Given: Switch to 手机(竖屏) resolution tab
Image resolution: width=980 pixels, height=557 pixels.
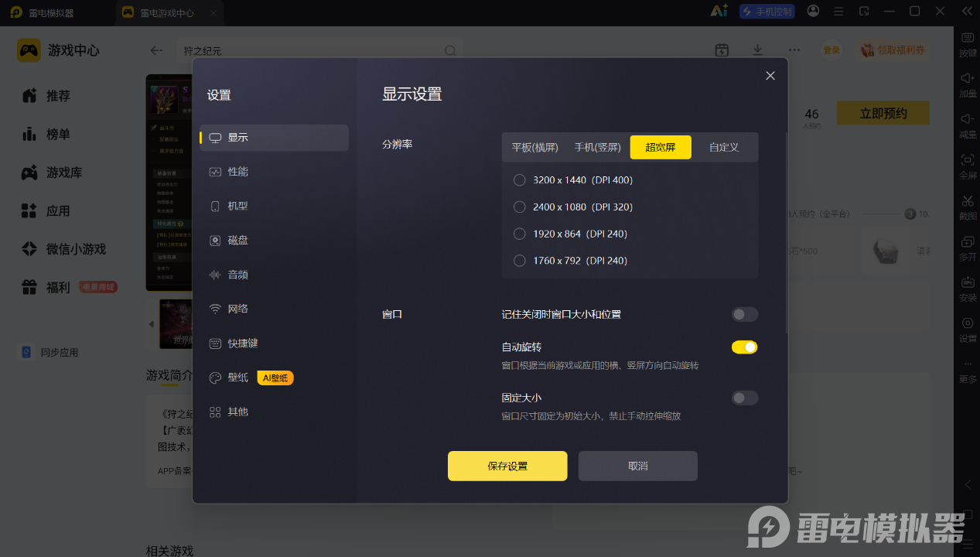Looking at the screenshot, I should (x=597, y=147).
